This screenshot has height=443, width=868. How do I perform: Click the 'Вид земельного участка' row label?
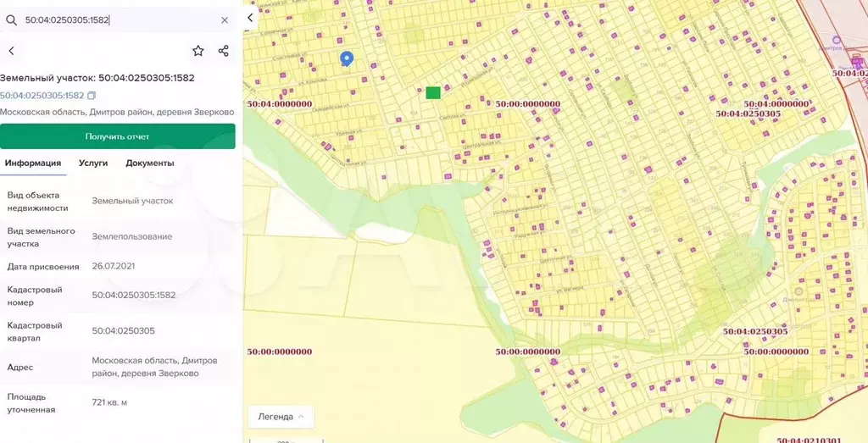point(41,237)
